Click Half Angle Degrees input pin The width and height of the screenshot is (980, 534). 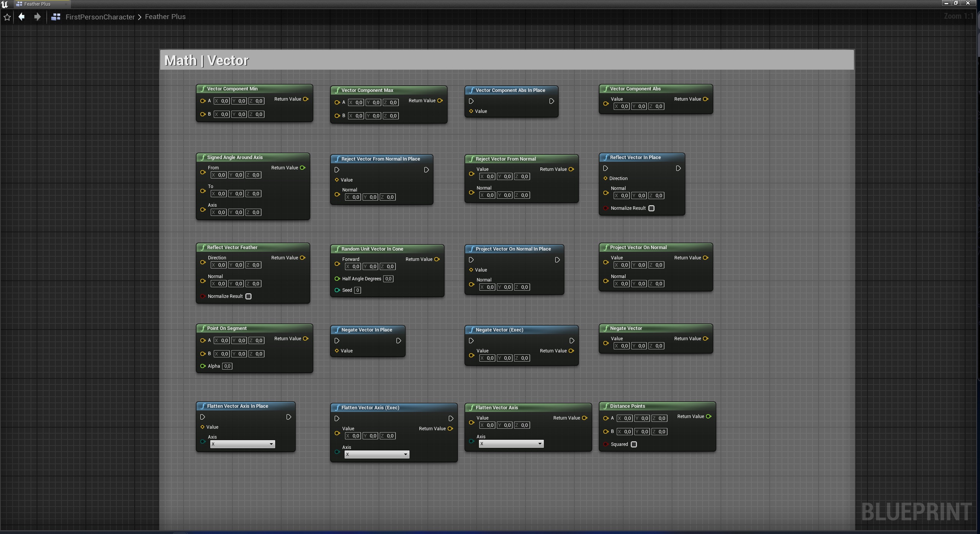(x=337, y=279)
